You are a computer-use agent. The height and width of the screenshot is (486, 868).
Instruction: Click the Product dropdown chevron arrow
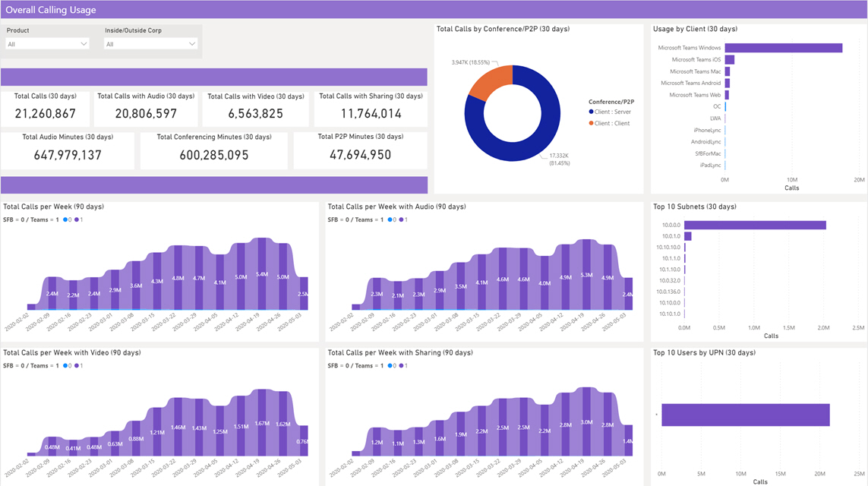pos(84,44)
